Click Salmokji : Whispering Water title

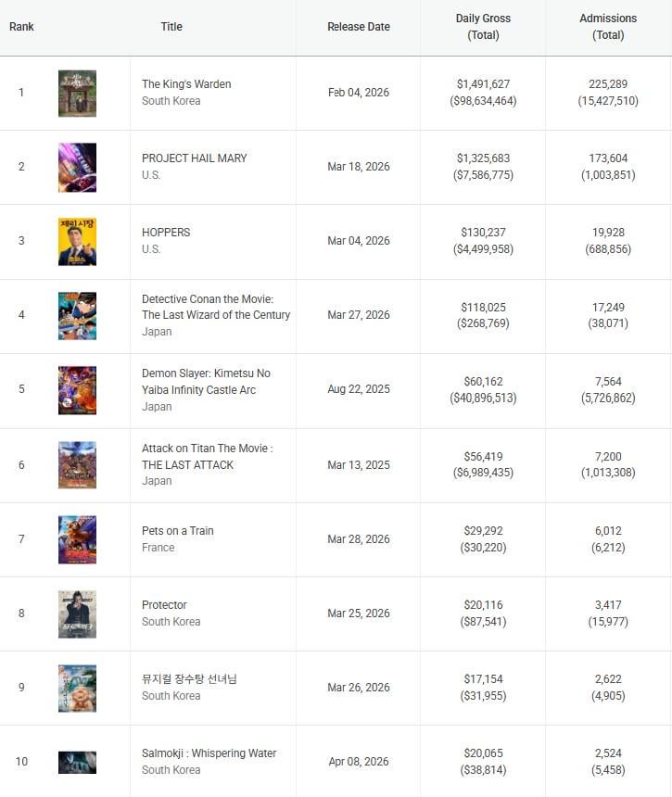(209, 753)
